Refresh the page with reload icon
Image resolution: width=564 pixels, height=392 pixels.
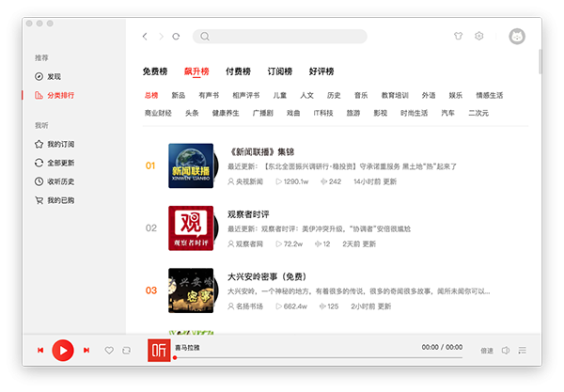(x=176, y=37)
